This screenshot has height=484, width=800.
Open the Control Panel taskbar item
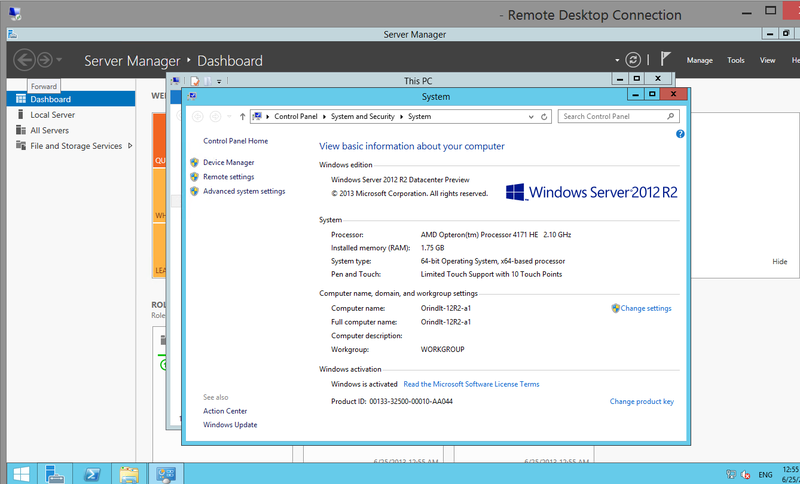pos(166,474)
